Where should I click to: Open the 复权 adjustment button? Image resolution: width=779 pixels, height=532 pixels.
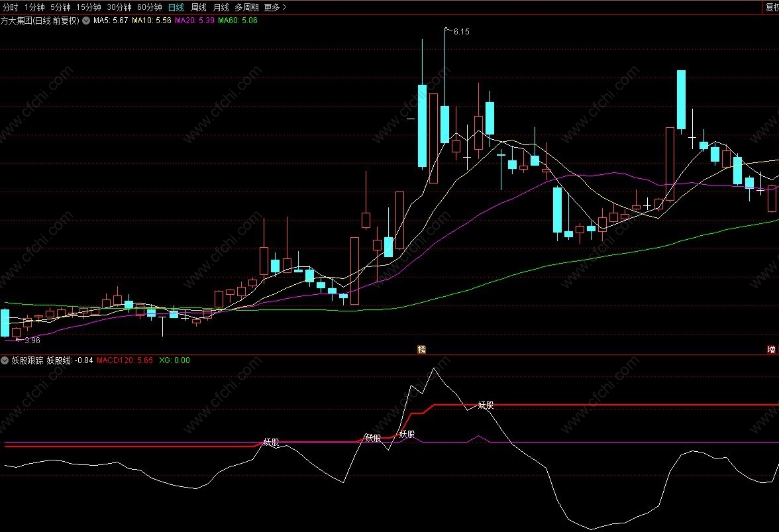tap(772, 7)
